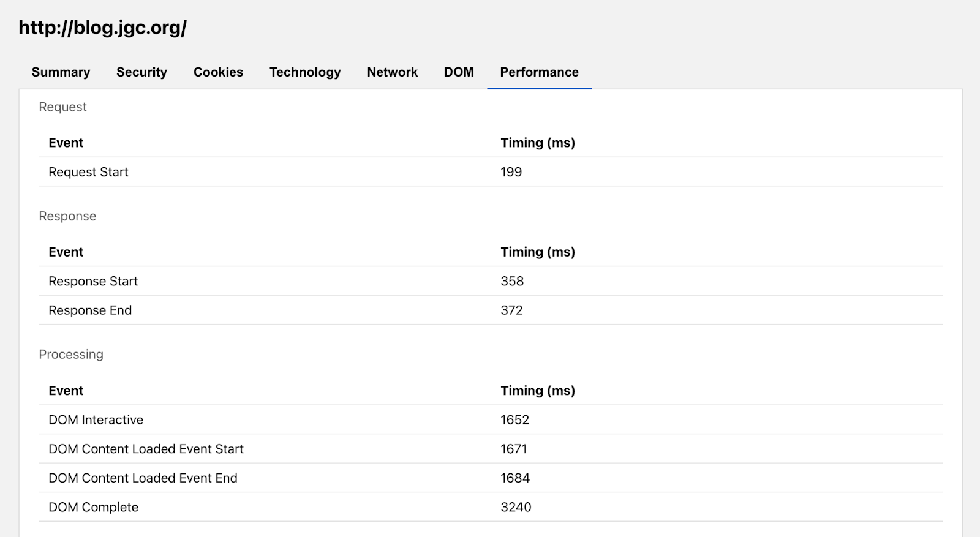Viewport: 980px width, 537px height.
Task: Open the Summary tab
Action: [61, 72]
